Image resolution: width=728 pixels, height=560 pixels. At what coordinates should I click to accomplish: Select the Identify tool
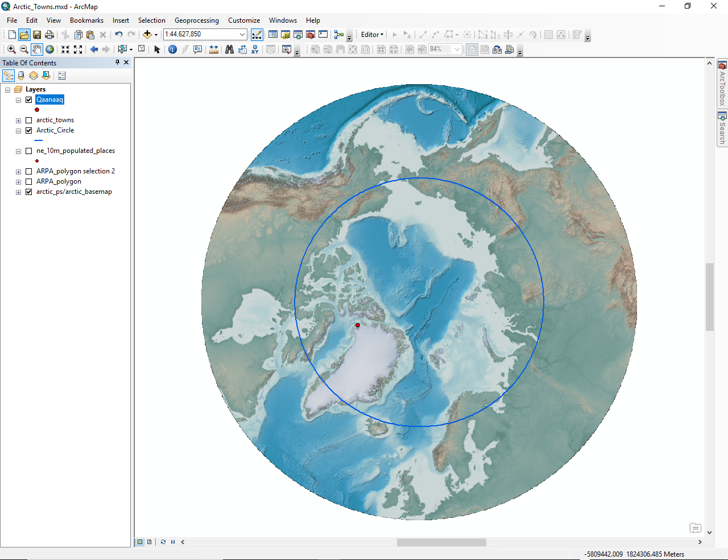172,49
